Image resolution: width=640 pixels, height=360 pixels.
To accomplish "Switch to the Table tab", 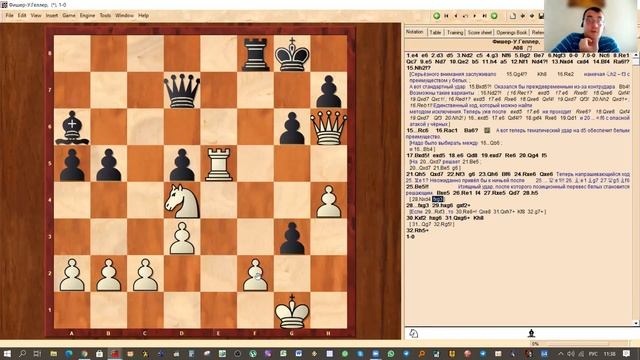I will point(436,32).
